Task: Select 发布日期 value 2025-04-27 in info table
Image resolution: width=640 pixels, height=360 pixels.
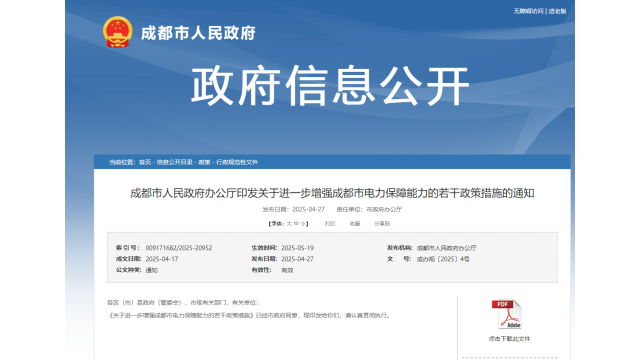Action: pos(297,259)
